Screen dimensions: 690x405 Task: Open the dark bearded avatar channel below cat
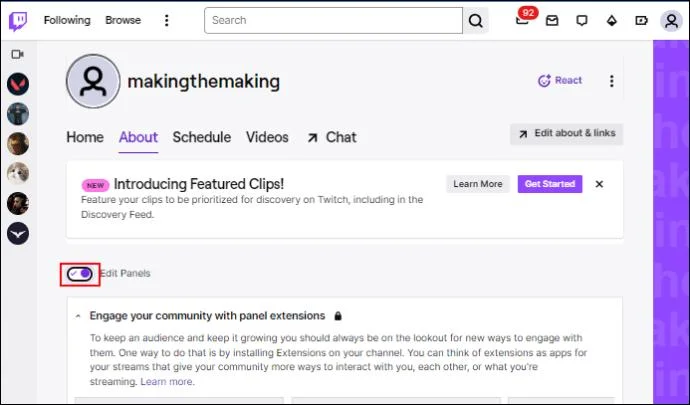coord(18,203)
